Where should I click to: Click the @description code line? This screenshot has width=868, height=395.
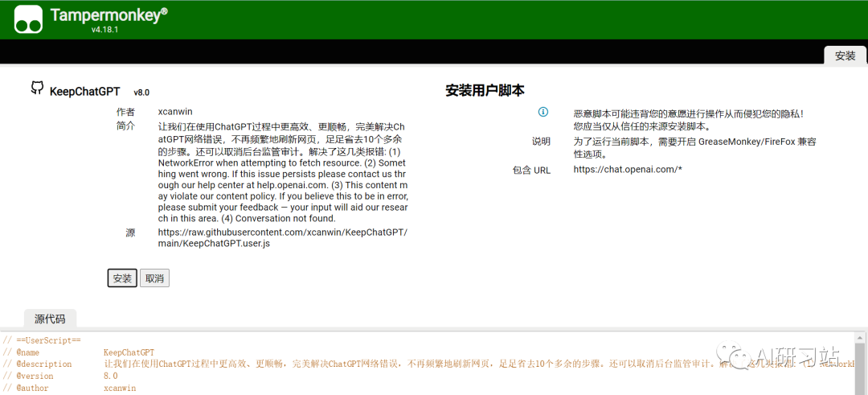click(428, 364)
